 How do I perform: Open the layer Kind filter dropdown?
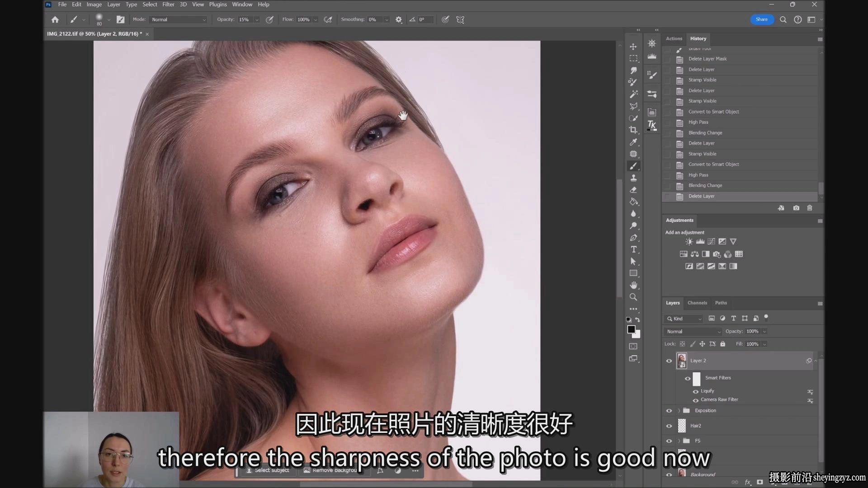684,319
